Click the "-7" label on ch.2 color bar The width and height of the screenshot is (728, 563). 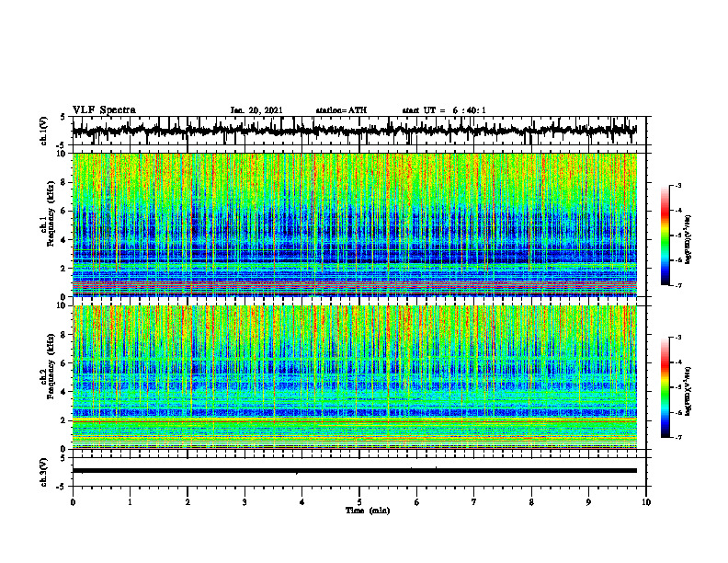click(x=678, y=438)
